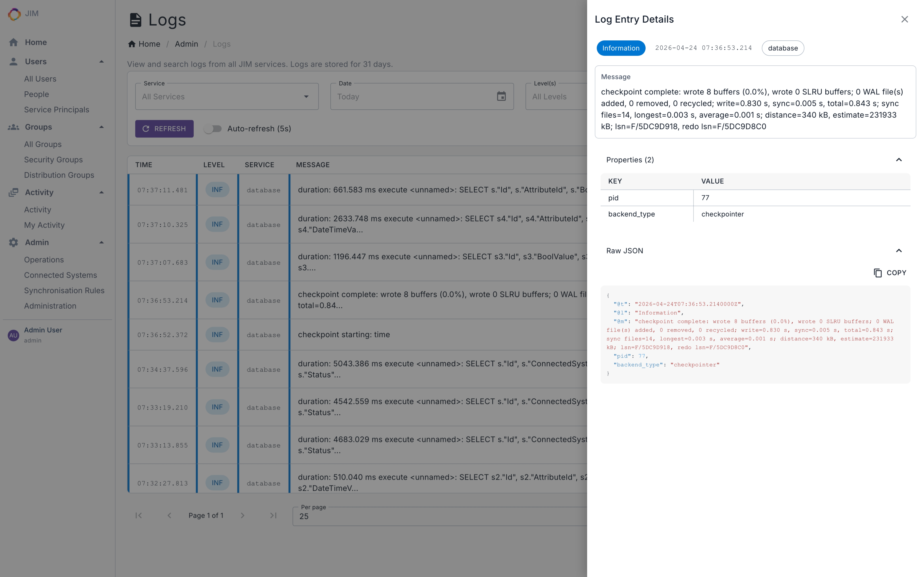Open the date calendar picker icon
The height and width of the screenshot is (577, 924).
point(501,96)
